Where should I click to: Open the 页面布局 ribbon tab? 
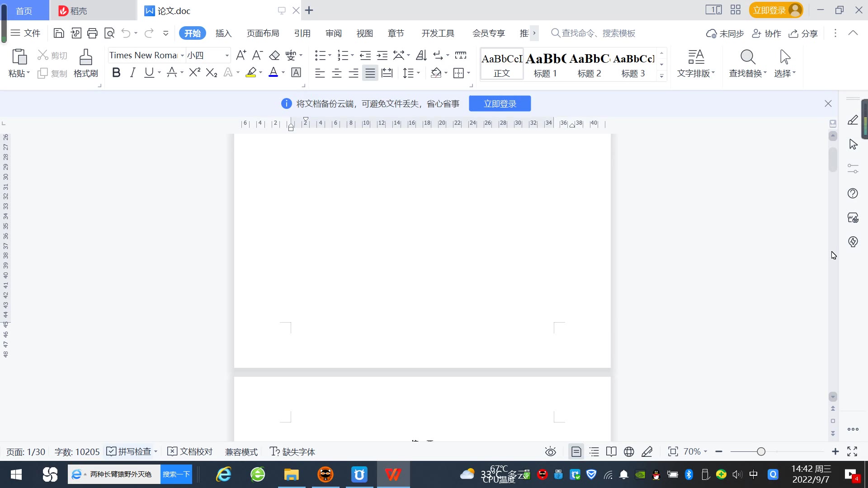coord(263,33)
